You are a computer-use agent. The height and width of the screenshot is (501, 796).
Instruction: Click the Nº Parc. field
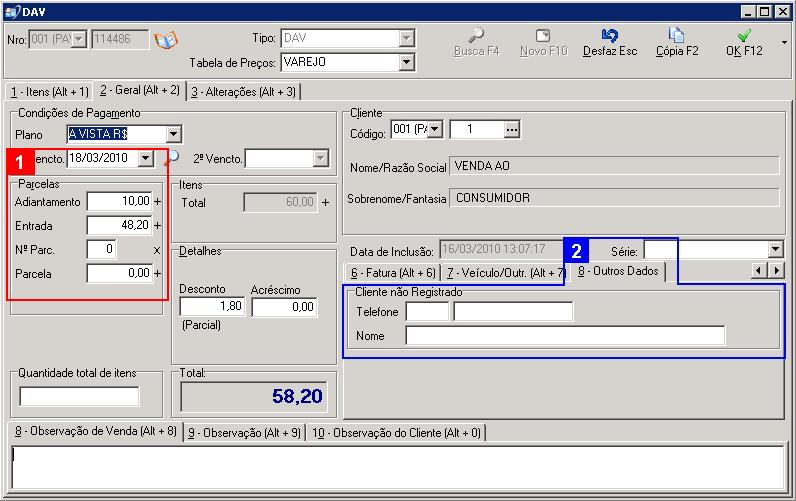(x=102, y=249)
